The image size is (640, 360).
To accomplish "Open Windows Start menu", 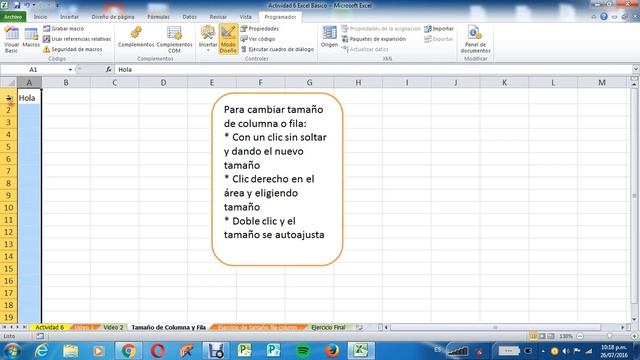I will click(x=11, y=351).
